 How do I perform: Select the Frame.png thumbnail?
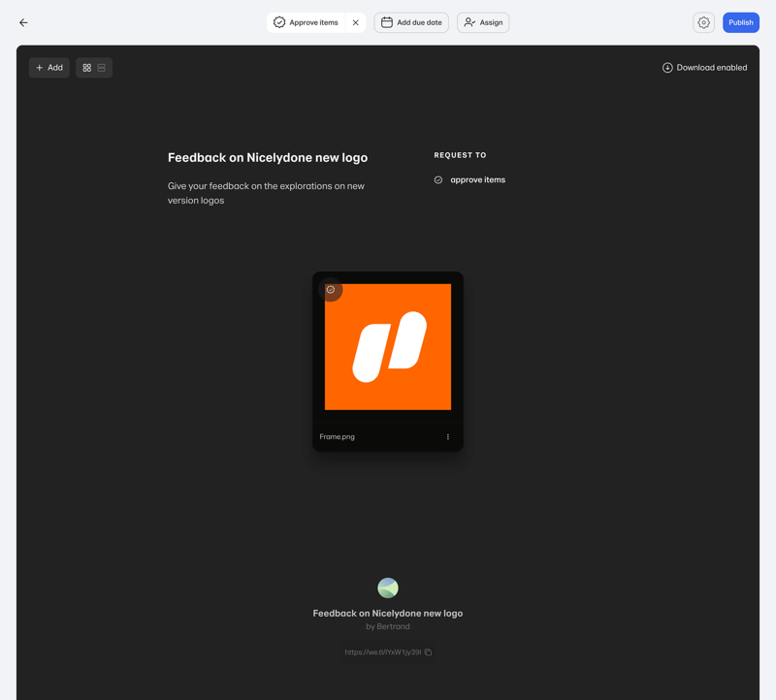(x=387, y=346)
